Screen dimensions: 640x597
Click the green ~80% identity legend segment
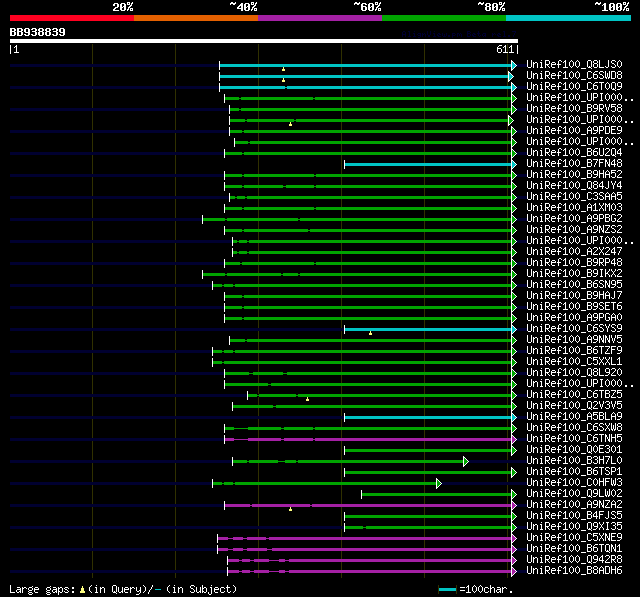[x=444, y=18]
